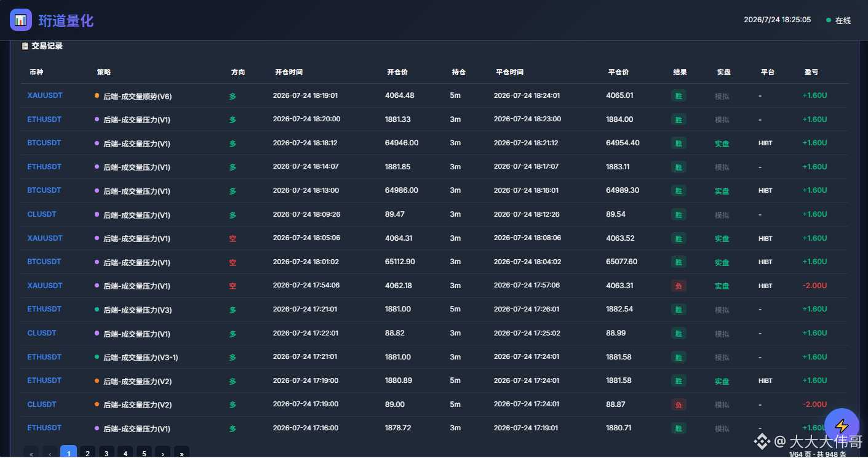Screen dimensions: 868x458
Task: Click the open price 1878.72
Action: pyautogui.click(x=398, y=428)
